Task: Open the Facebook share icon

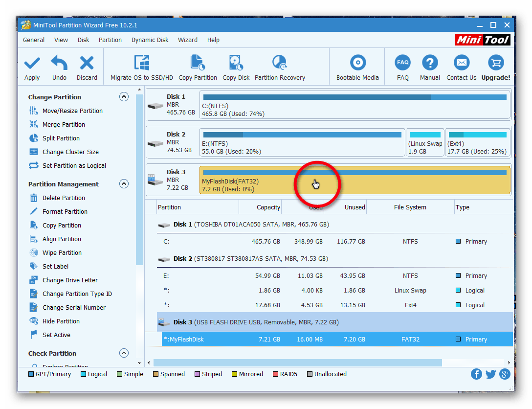Action: tap(476, 374)
